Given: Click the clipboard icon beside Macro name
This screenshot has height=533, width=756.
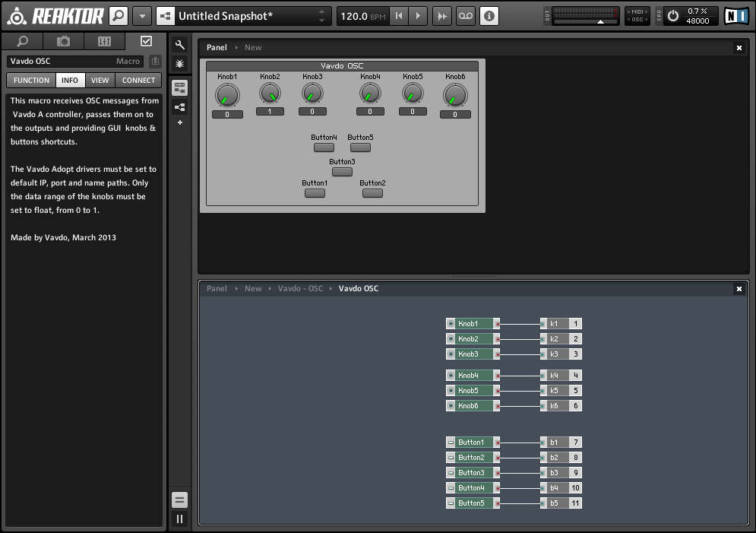Looking at the screenshot, I should tap(155, 62).
